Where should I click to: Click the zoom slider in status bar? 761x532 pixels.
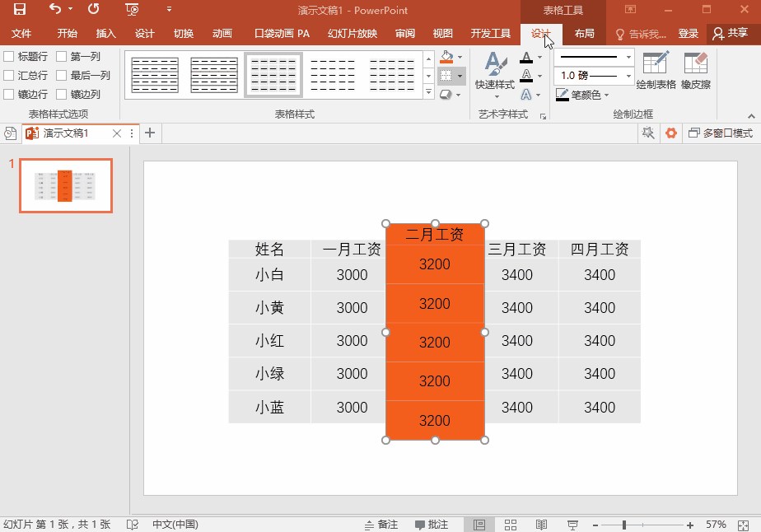[624, 525]
